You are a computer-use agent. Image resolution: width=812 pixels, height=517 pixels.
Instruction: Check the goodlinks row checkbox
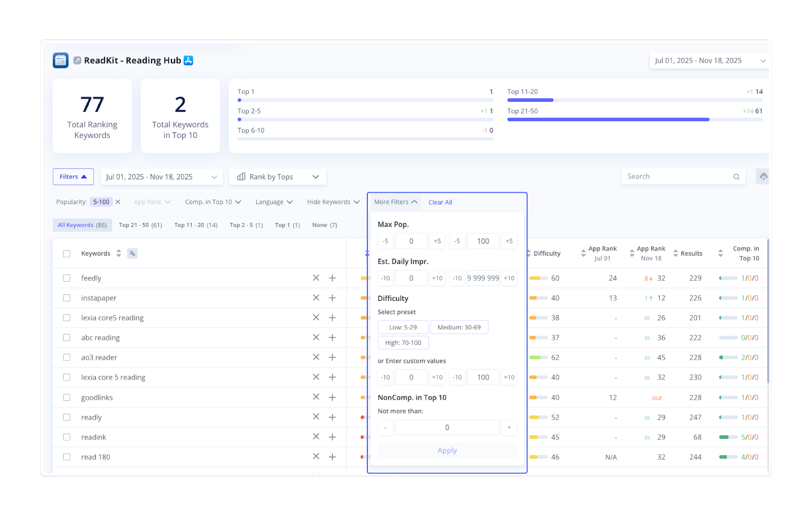tap(66, 397)
